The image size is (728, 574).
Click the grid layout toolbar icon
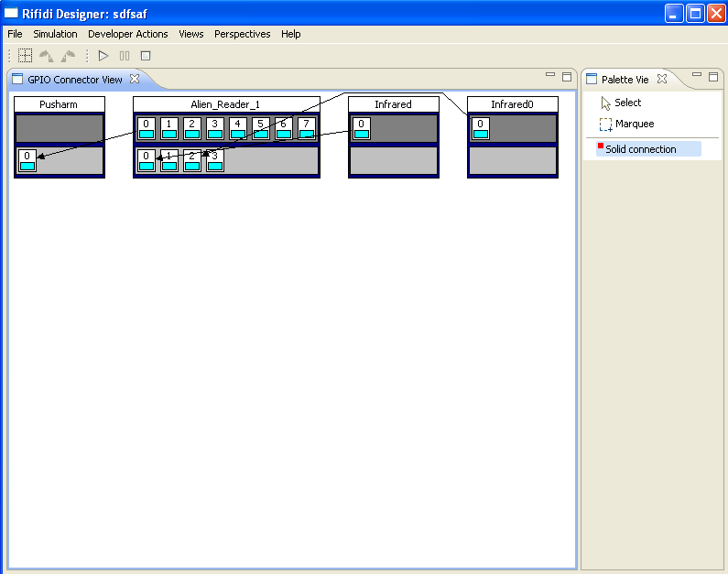tap(25, 56)
